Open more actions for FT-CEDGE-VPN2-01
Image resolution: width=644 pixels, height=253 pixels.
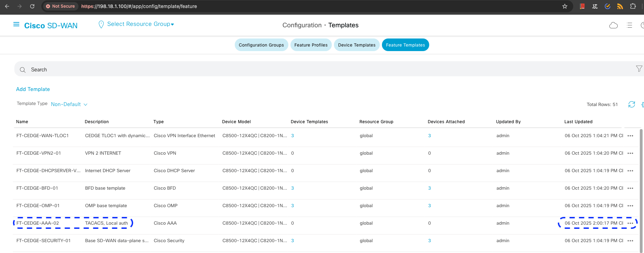point(630,153)
